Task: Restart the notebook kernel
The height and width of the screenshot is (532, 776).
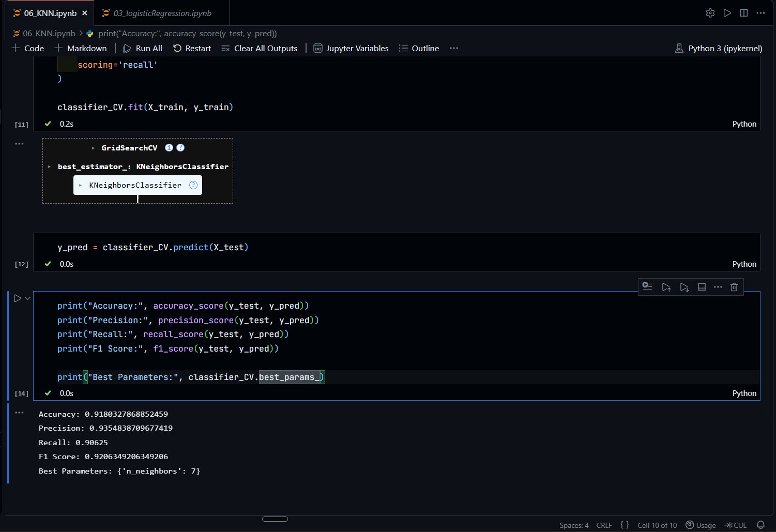Action: point(192,48)
